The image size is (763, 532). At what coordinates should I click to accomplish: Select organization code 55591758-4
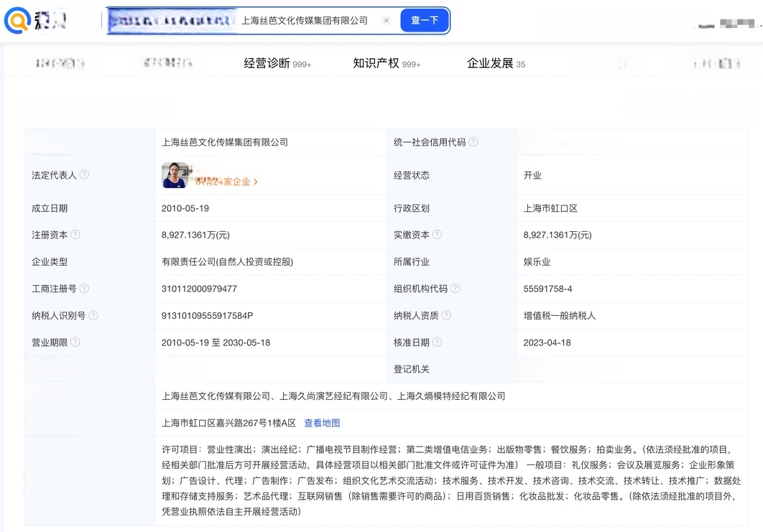tap(548, 289)
